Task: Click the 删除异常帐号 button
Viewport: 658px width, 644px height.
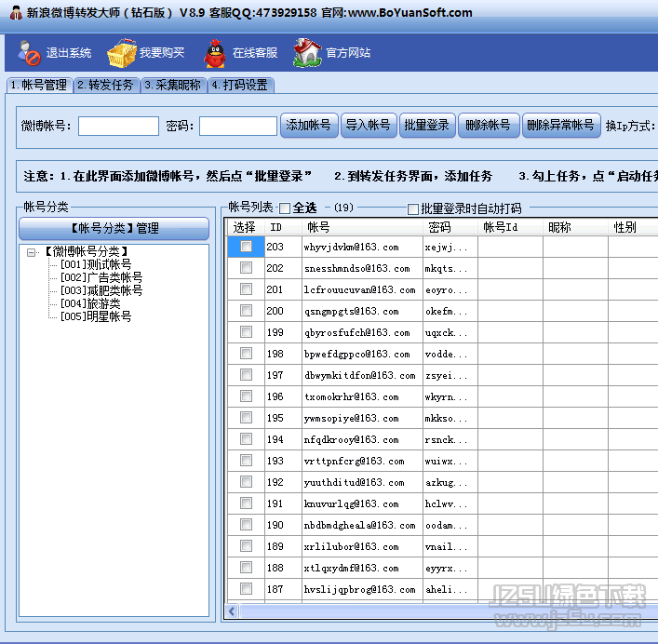Action: [561, 125]
